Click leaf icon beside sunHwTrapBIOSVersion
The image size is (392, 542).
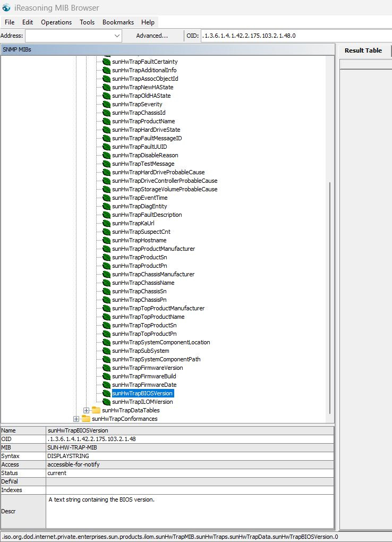click(106, 393)
